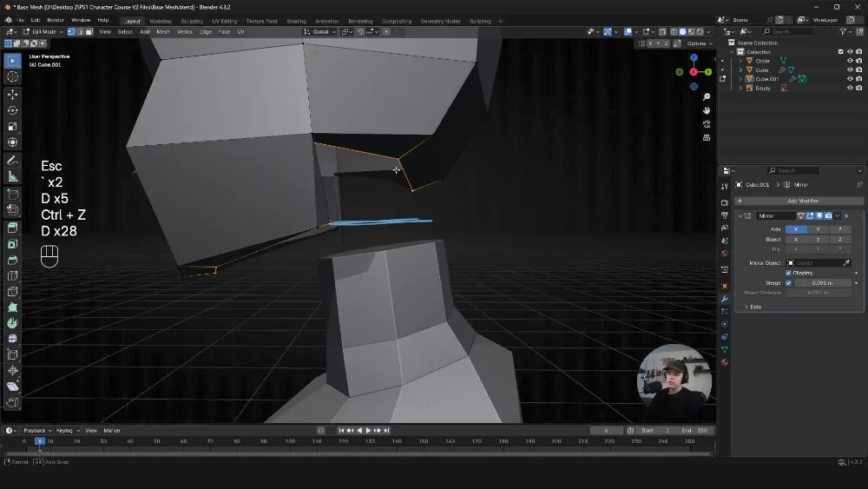Open the File menu
Screen dimensions: 868x489
[20, 20]
